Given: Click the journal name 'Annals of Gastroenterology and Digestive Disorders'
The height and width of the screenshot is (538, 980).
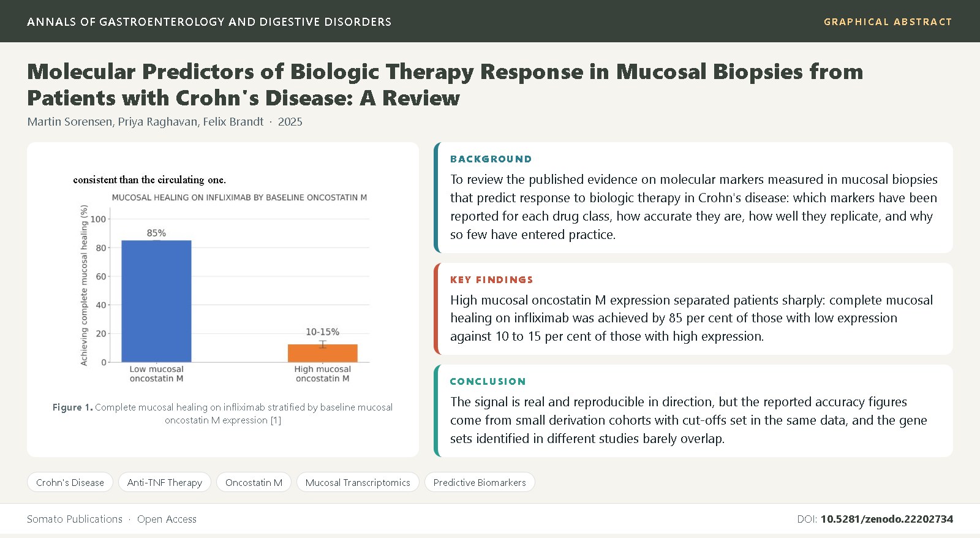Looking at the screenshot, I should pyautogui.click(x=209, y=22).
